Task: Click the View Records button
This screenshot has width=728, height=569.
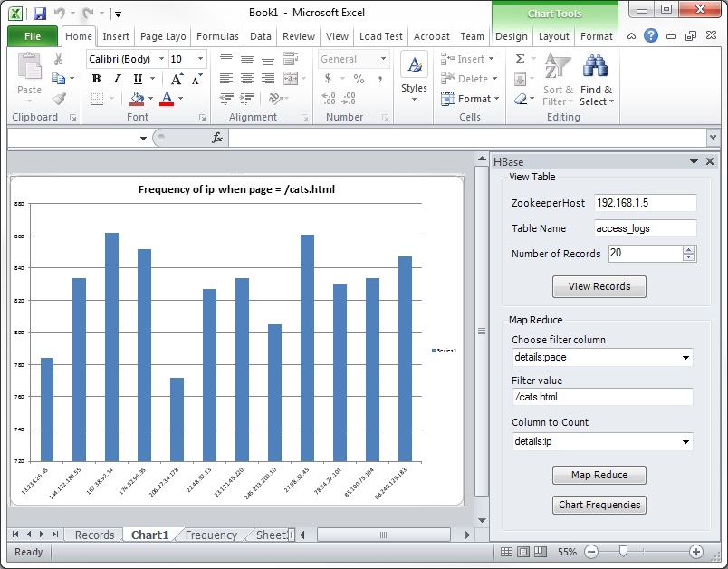Action: (599, 286)
